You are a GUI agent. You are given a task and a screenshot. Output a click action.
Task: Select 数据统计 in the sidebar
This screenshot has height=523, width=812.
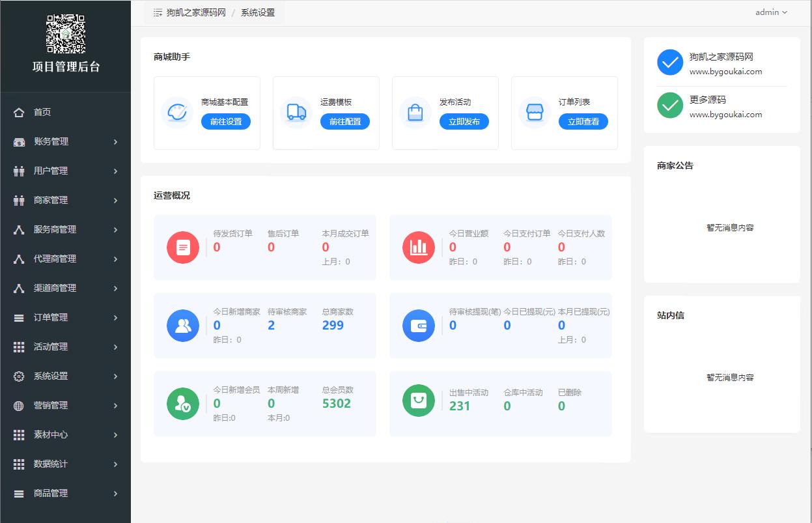click(x=65, y=464)
